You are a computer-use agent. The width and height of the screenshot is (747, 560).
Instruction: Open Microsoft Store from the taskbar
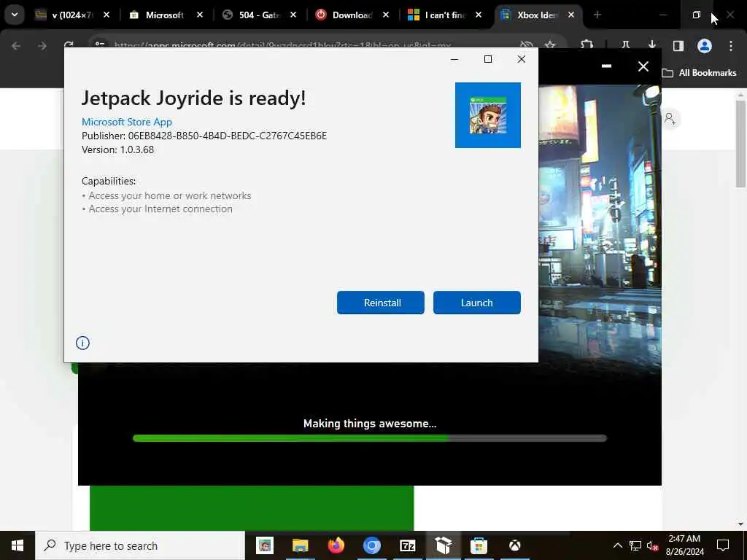(479, 545)
